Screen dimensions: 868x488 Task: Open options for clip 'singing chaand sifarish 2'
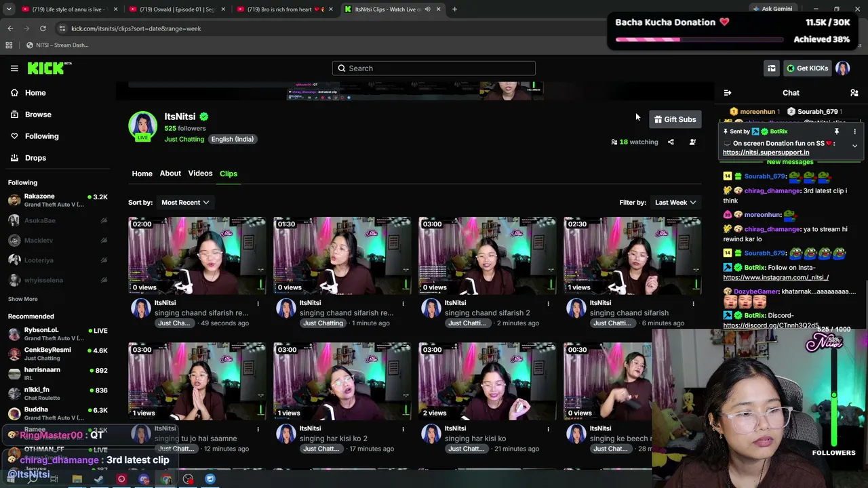[x=548, y=303]
